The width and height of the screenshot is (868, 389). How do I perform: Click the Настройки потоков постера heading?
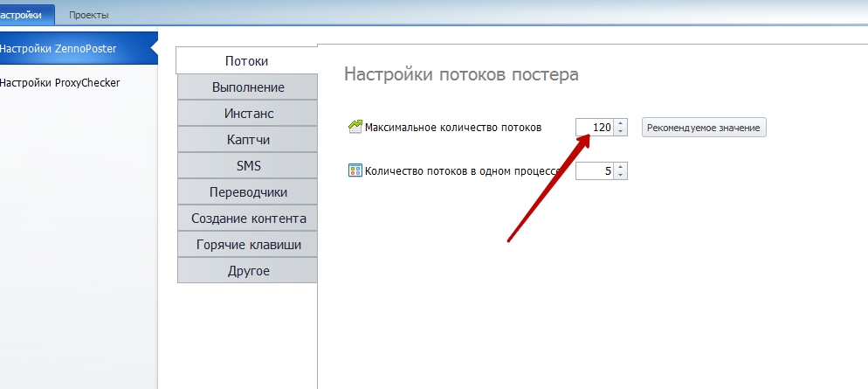click(x=461, y=74)
